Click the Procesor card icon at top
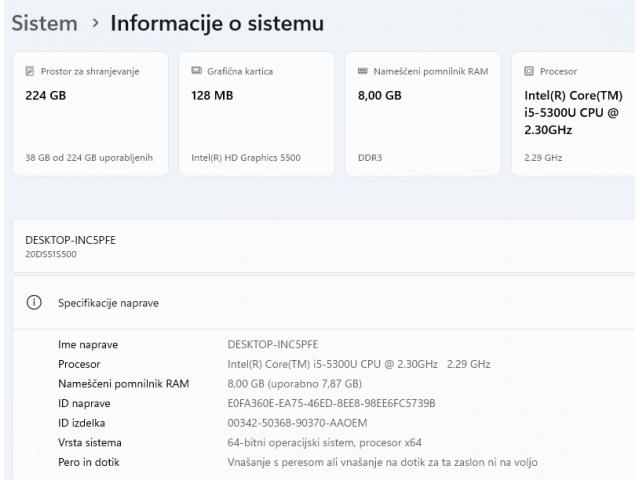 click(x=530, y=71)
